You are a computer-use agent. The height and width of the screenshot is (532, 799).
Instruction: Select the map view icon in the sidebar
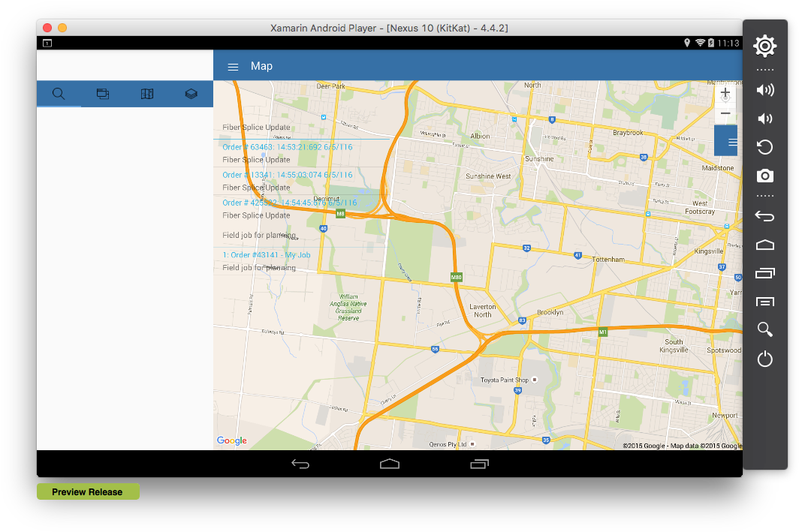click(146, 94)
